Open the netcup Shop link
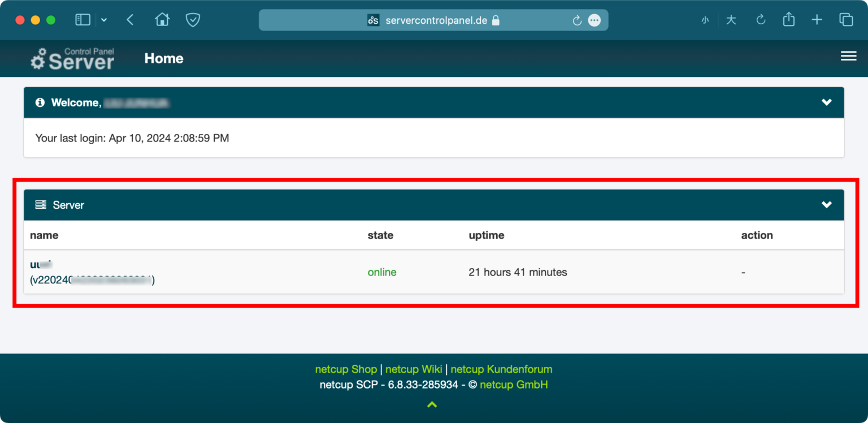Screen dimensions: 868x423 [x=346, y=369]
